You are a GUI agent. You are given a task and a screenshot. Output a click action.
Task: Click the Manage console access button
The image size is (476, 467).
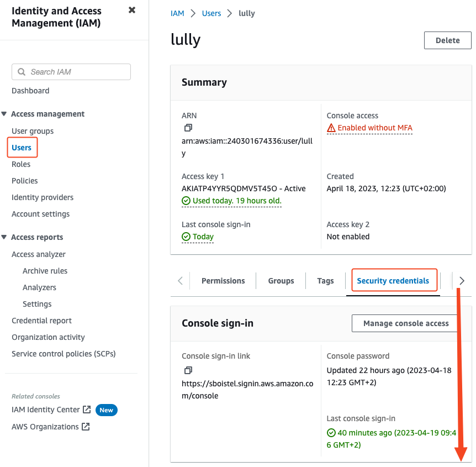(x=406, y=323)
